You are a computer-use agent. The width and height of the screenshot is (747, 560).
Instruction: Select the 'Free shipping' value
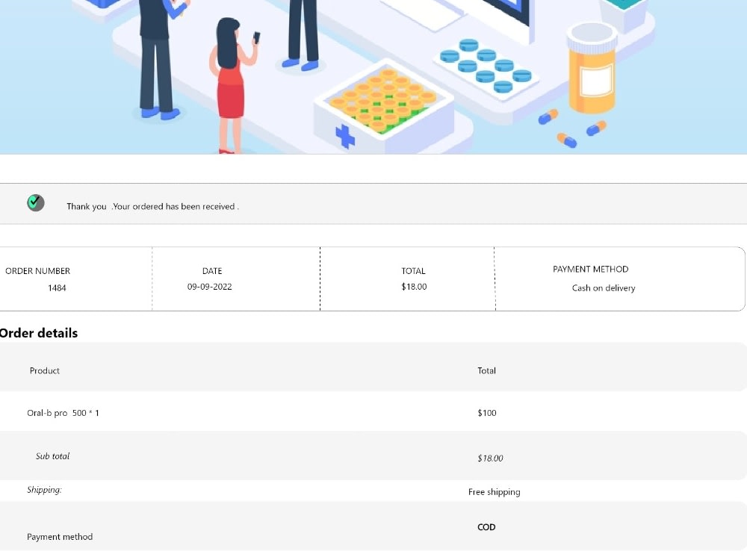pos(494,492)
